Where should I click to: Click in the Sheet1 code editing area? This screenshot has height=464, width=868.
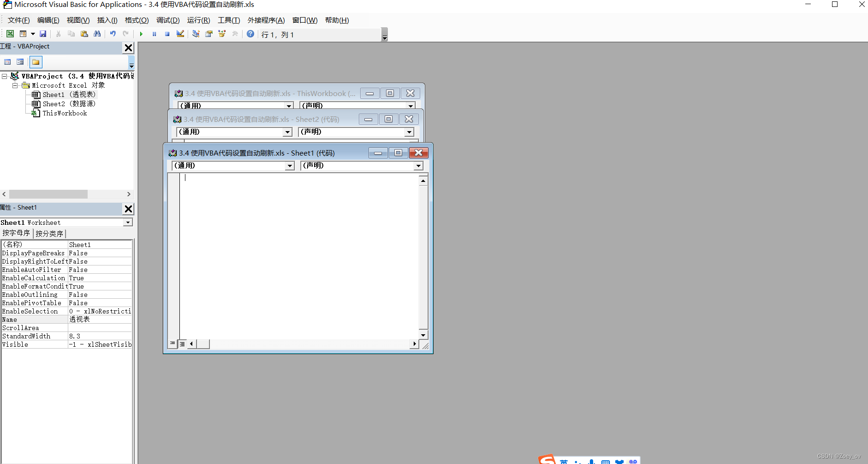pyautogui.click(x=299, y=256)
